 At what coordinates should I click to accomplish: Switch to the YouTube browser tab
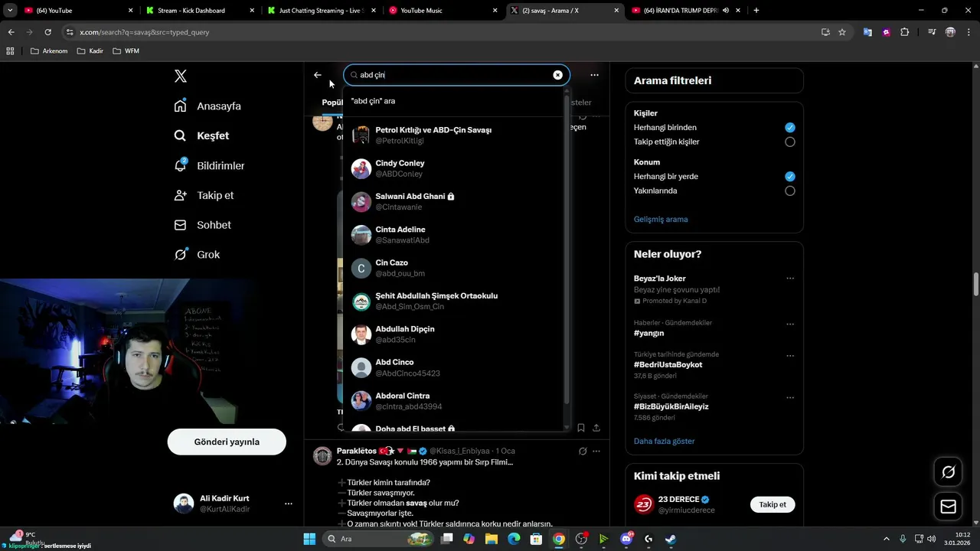tap(77, 11)
